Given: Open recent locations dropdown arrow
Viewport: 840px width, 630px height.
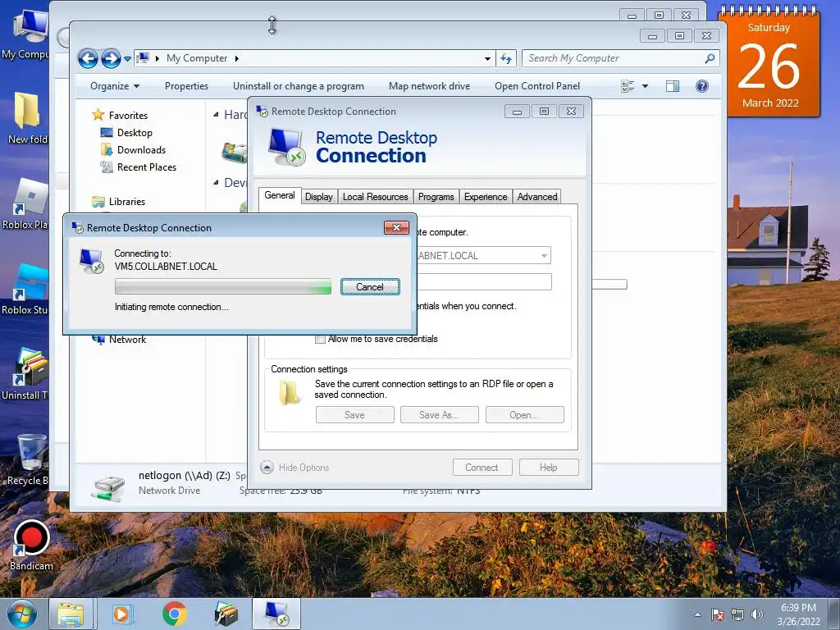Looking at the screenshot, I should point(127,58).
